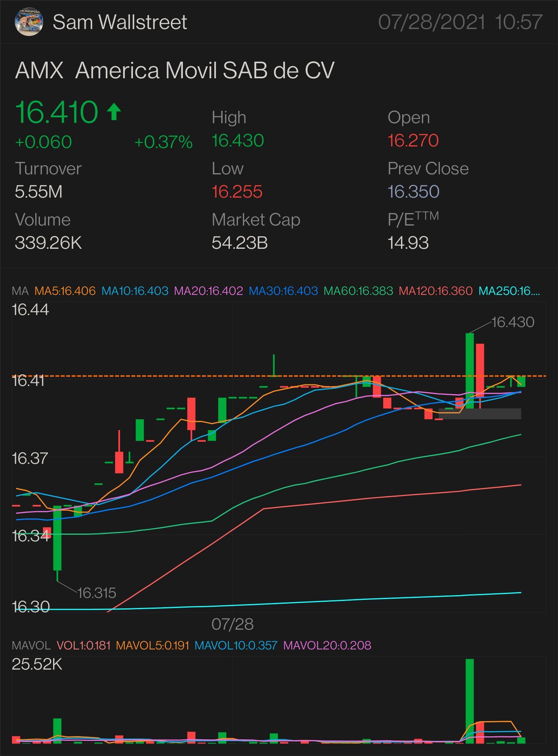Open Sam Wallstreet's profile avatar
558x756 pixels.
tap(29, 22)
